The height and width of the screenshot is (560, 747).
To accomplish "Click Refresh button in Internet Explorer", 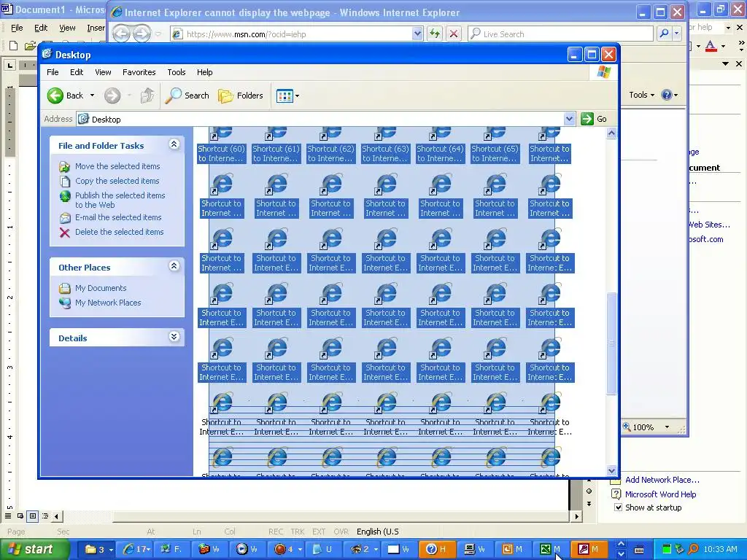I will click(x=435, y=34).
